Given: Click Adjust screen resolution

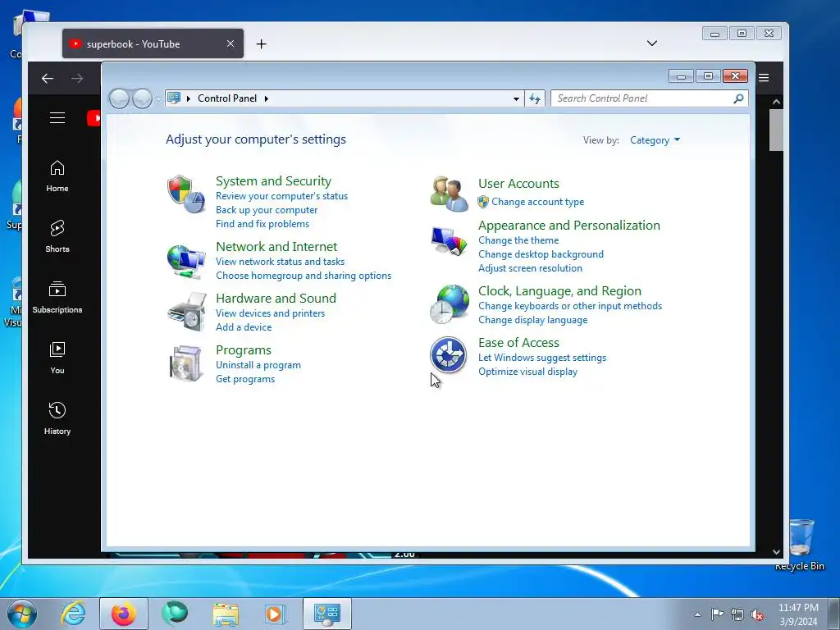Looking at the screenshot, I should coord(531,268).
